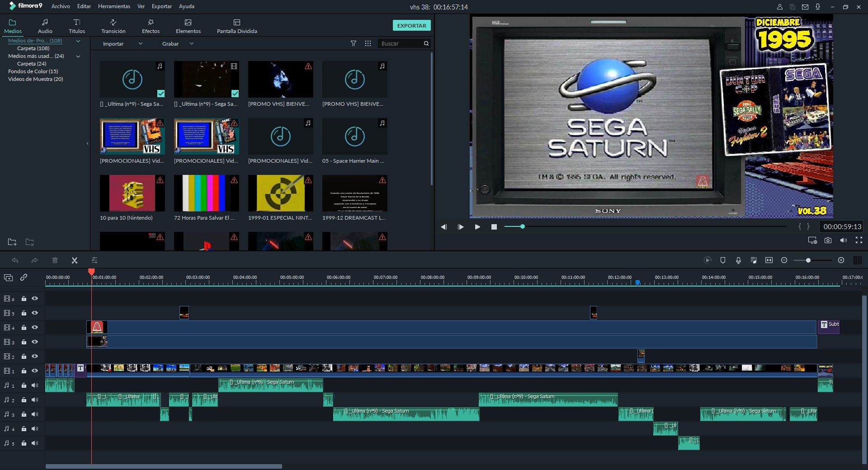
Task: Click the EXPORTAR button
Action: pyautogui.click(x=411, y=26)
